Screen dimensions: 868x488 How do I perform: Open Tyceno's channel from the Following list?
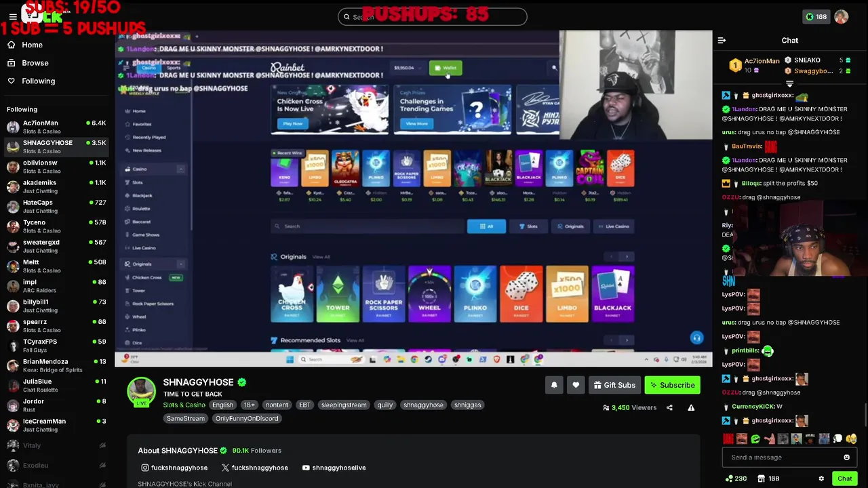[56, 226]
